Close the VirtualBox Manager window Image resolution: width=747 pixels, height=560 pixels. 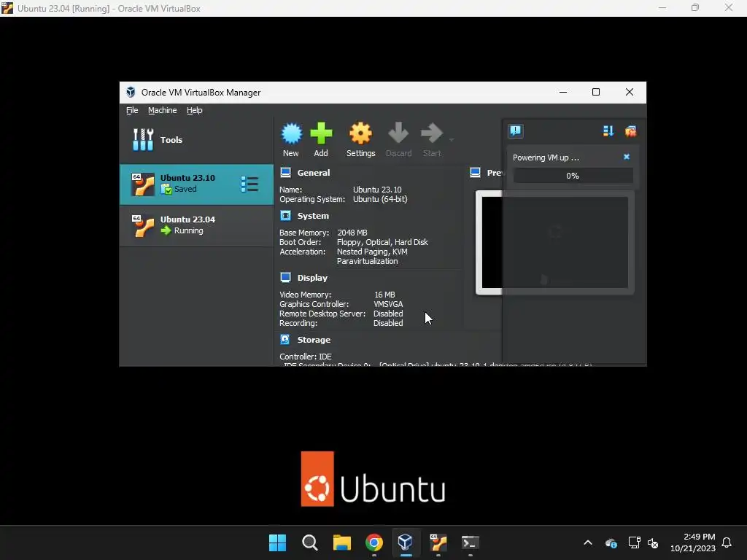(630, 92)
